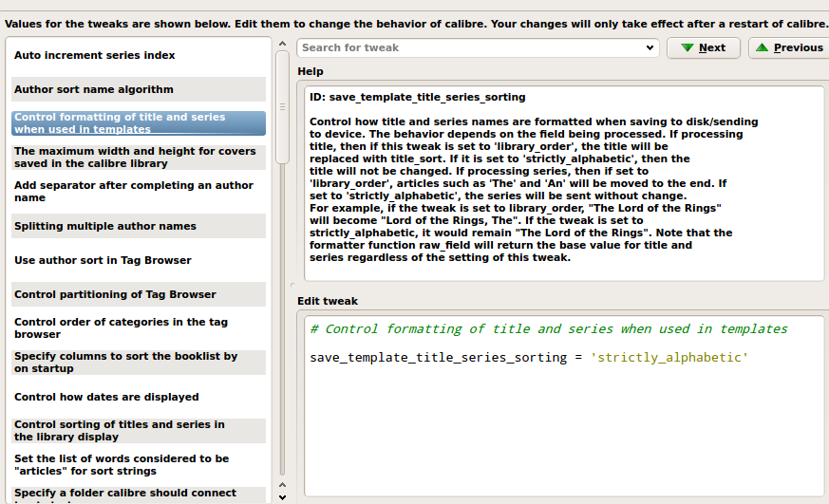The height and width of the screenshot is (504, 829).
Task: Select 'Control order of categories in the tag browser'
Action: [139, 328]
